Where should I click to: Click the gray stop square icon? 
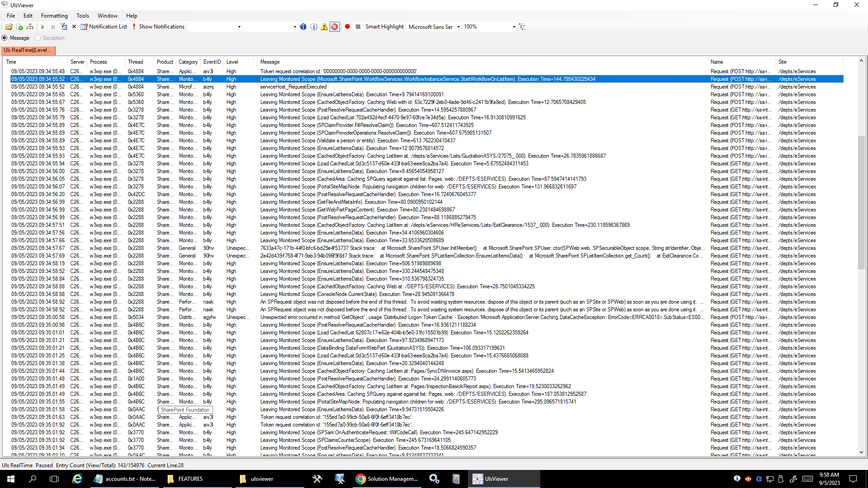point(358,27)
